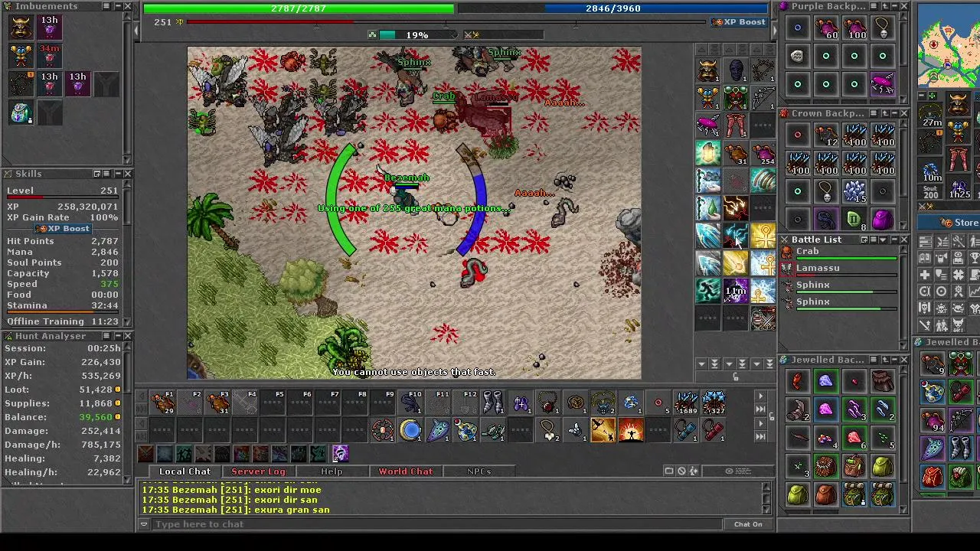Use the blue orb ring action slot
980x551 pixels.
pos(411,430)
